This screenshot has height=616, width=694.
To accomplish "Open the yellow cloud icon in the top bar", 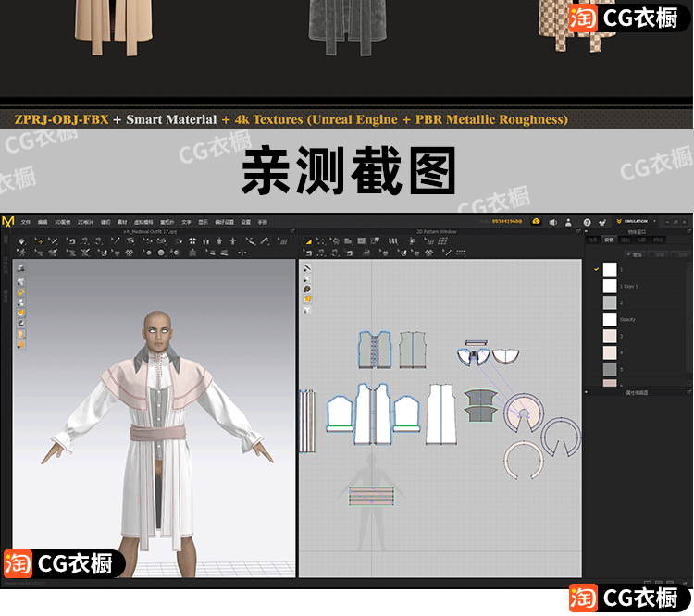I will click(536, 221).
